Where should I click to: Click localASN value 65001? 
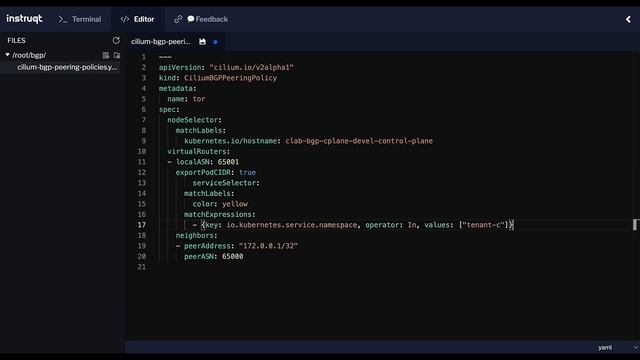point(228,162)
